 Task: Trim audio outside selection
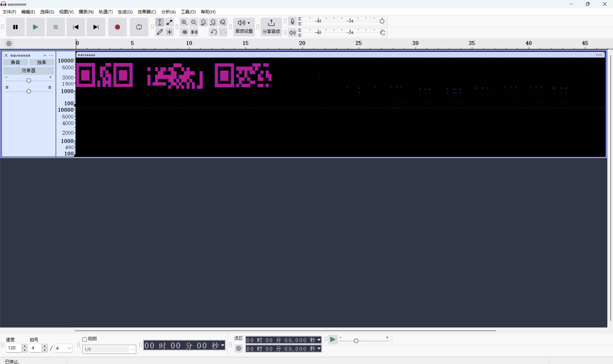[x=184, y=32]
